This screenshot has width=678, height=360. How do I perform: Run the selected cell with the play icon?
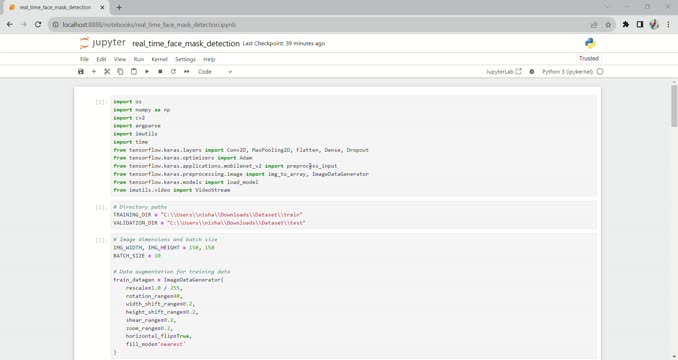point(147,71)
